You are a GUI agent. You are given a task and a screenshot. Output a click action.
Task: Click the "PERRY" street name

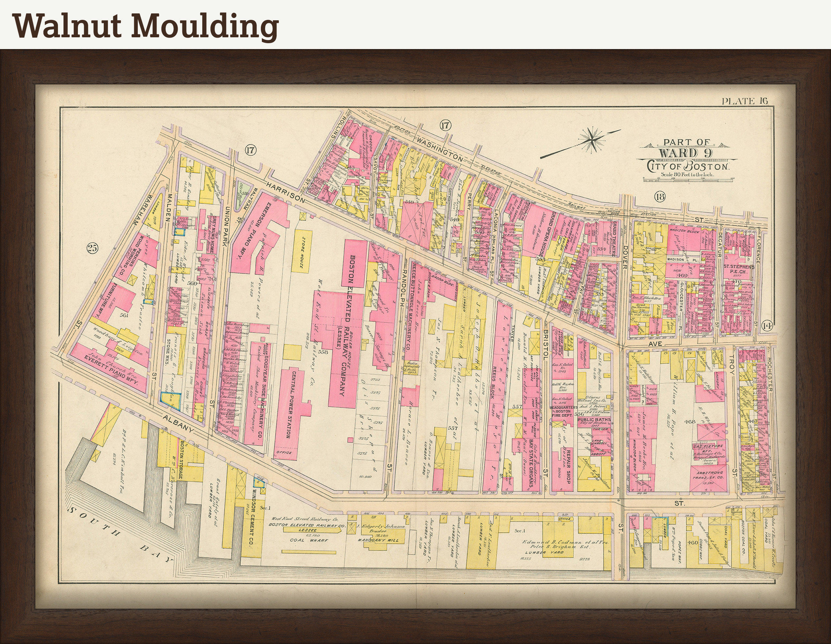[469, 201]
